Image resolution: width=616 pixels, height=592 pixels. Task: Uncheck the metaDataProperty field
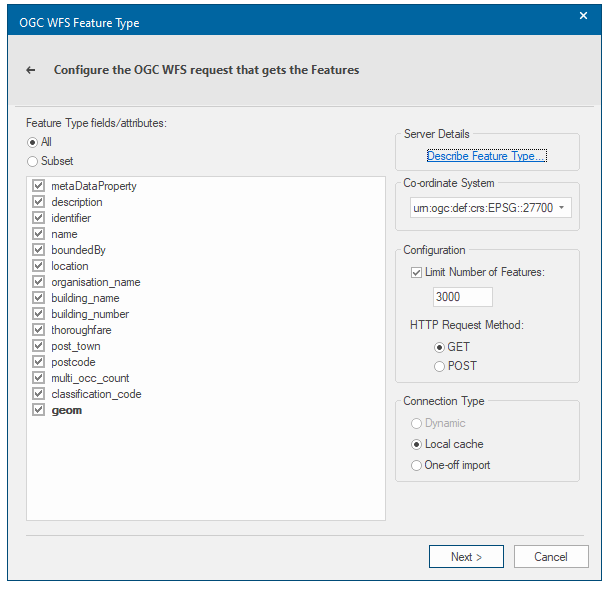[x=39, y=186]
